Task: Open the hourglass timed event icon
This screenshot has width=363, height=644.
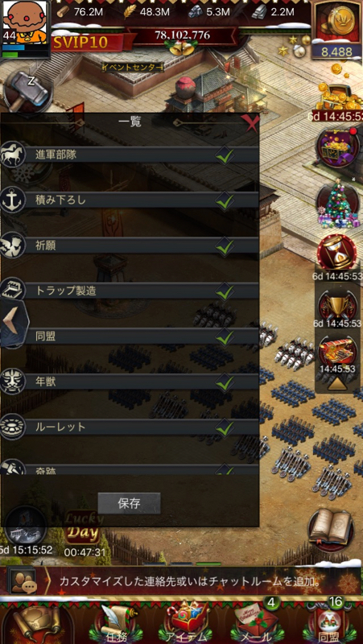Action: 337,253
